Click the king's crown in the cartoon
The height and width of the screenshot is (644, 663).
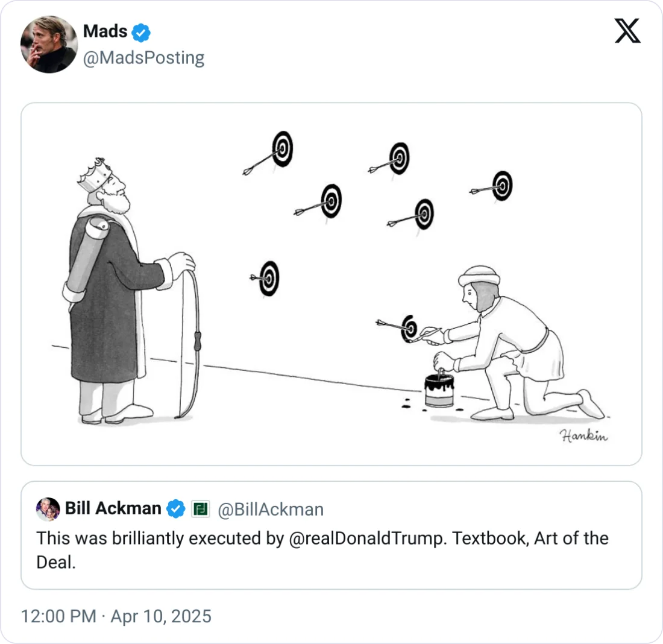[x=95, y=174]
